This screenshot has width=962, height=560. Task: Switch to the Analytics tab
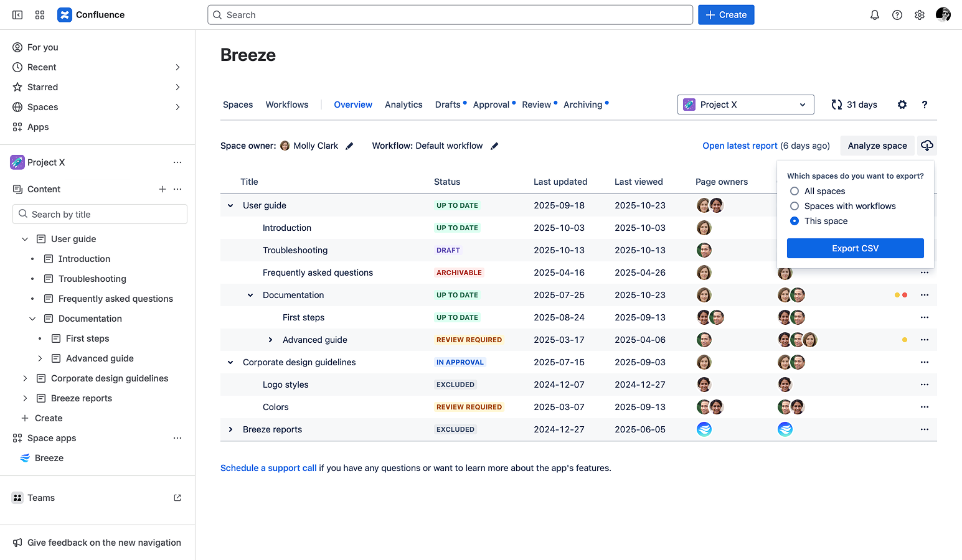pyautogui.click(x=403, y=105)
